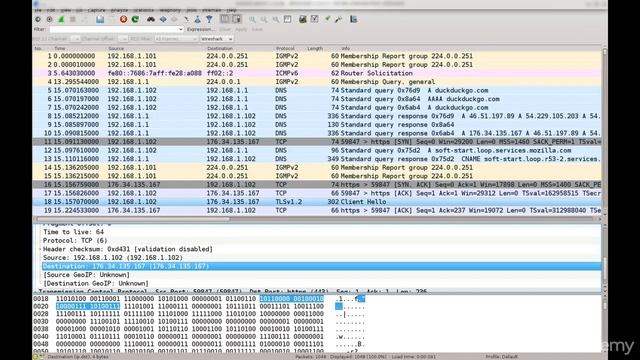The height and width of the screenshot is (360, 640).
Task: Edit display filters from the toolbar
Action: [314, 19]
